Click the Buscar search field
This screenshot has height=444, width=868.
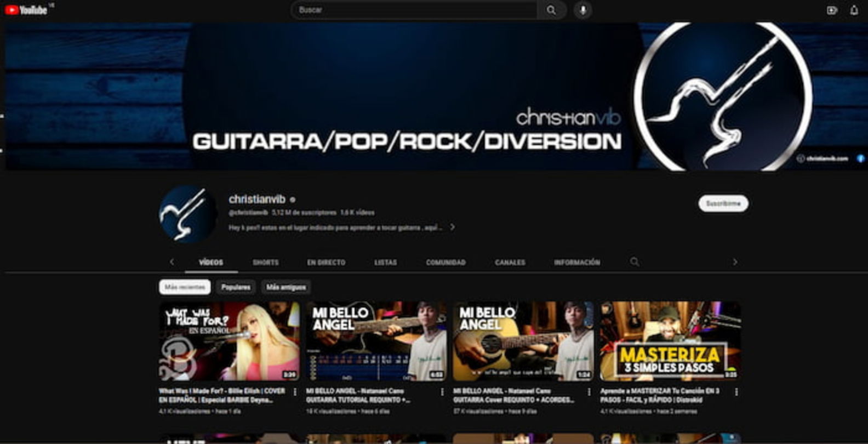414,10
